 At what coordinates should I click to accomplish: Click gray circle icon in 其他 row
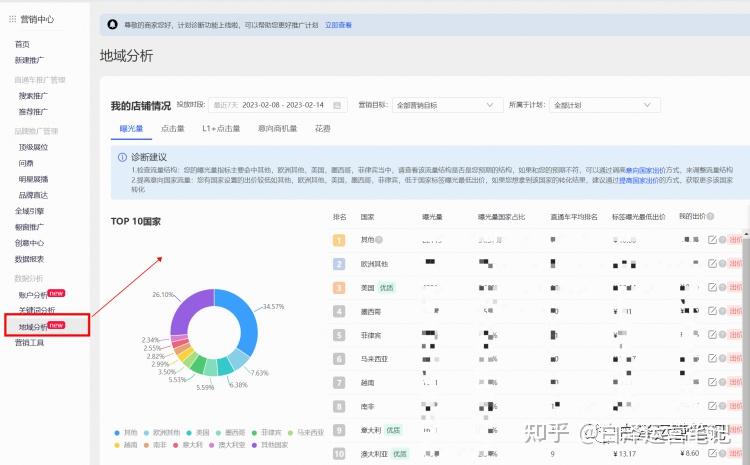(722, 240)
